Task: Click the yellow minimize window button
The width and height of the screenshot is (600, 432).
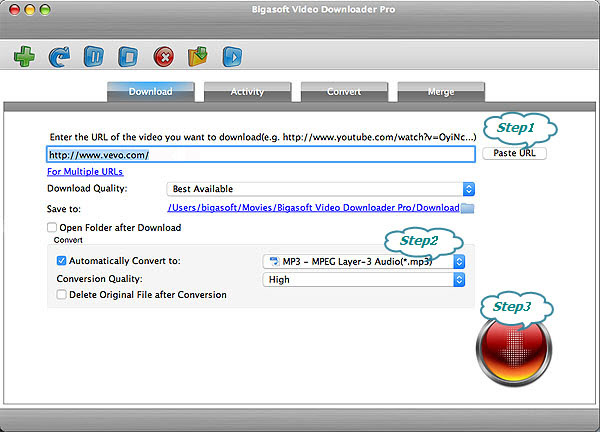Action: click(x=30, y=10)
